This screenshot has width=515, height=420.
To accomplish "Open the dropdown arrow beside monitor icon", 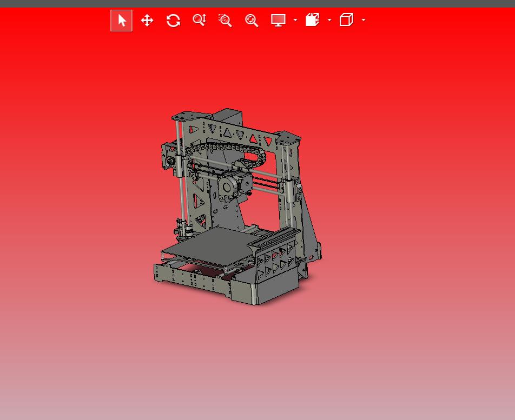I will pos(295,20).
